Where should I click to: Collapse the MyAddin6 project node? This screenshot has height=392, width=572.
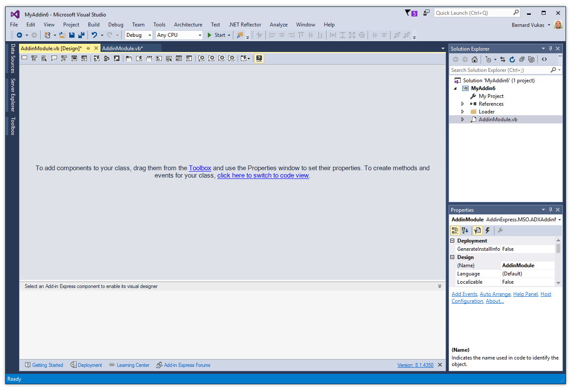coord(456,88)
